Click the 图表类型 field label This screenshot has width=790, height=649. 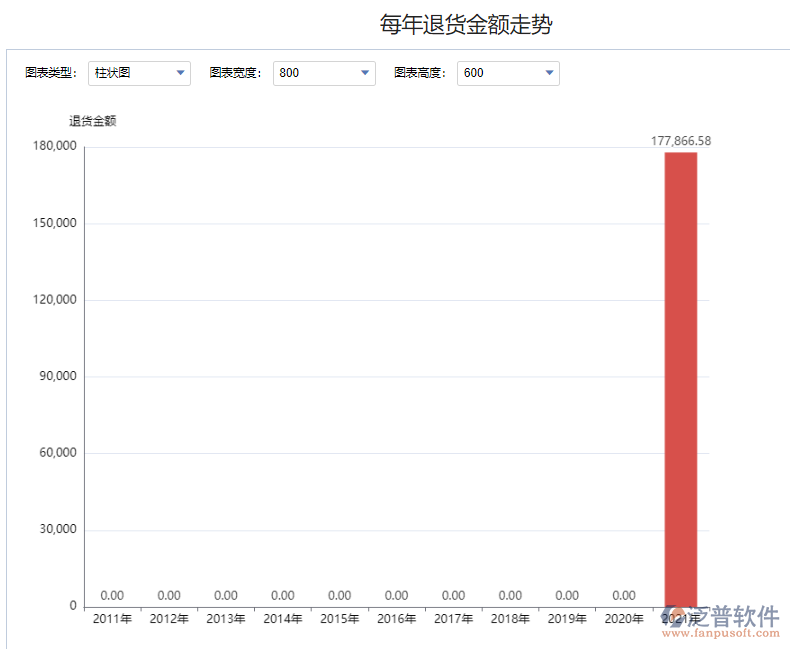coord(51,74)
